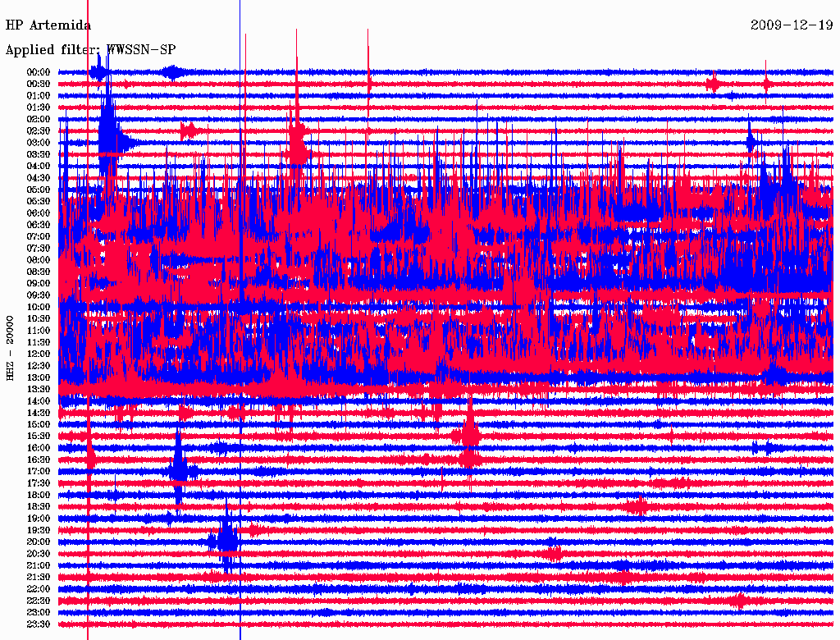Click the vertical 'HHZ - 20000' axis label
Screen dimensions: 840x640
click(x=10, y=349)
